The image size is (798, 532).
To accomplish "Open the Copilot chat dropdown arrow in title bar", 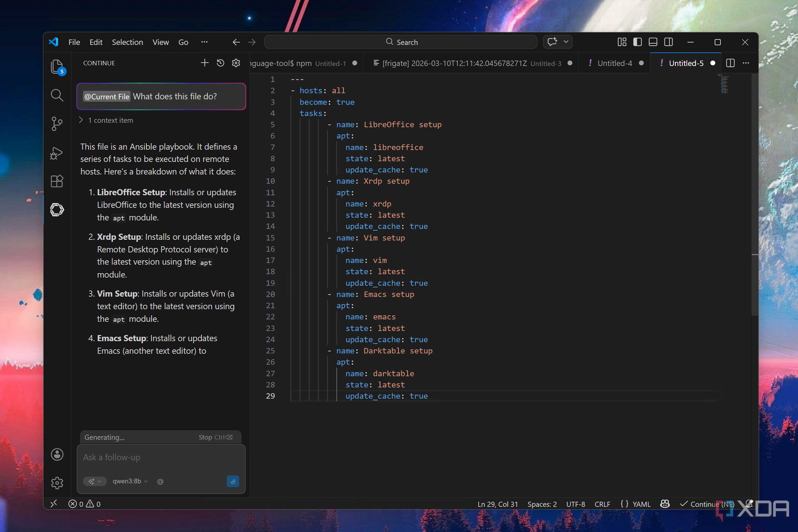I will (566, 42).
